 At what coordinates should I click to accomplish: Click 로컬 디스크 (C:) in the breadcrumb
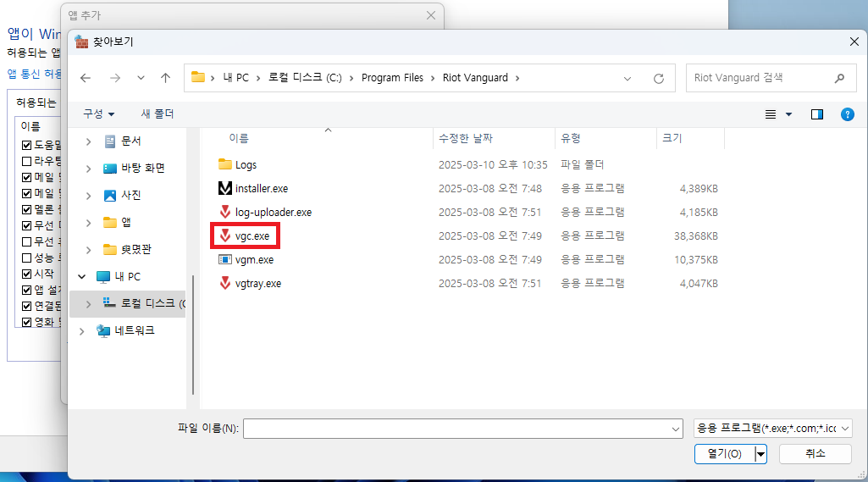pos(305,78)
